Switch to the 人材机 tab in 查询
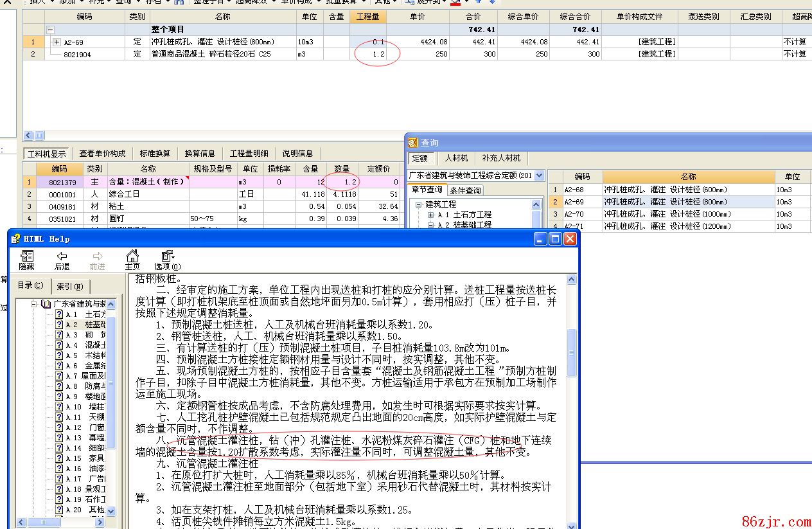The image size is (812, 529). pos(456,158)
